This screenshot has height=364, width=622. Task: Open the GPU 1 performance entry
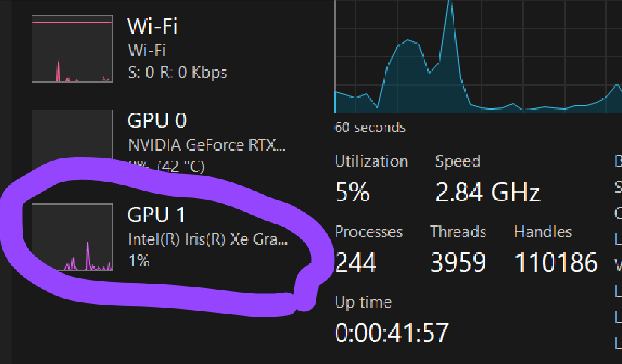(x=156, y=215)
